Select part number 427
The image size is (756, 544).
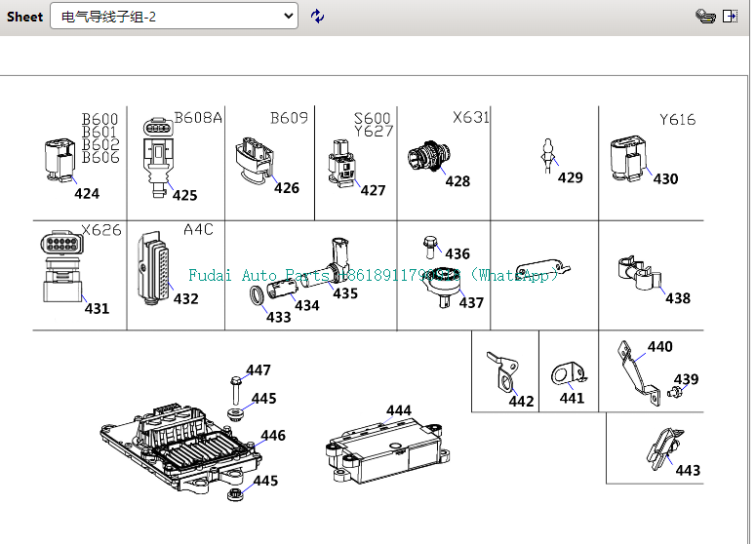(x=373, y=190)
